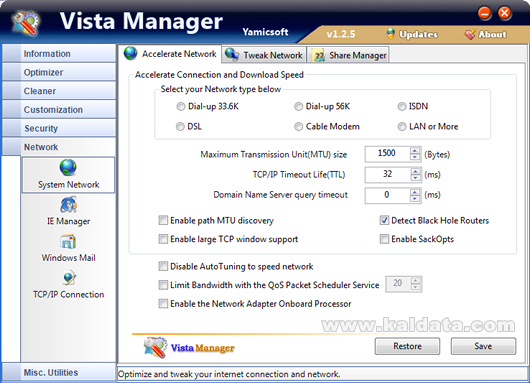
Task: Open Optimizer sidebar section
Action: tap(59, 72)
